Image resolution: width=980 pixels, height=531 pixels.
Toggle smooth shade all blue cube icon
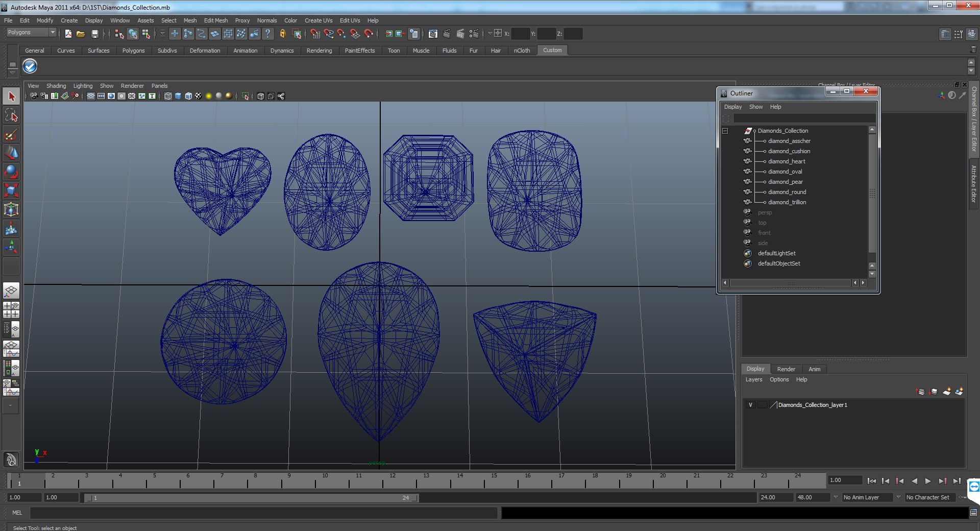tap(178, 96)
